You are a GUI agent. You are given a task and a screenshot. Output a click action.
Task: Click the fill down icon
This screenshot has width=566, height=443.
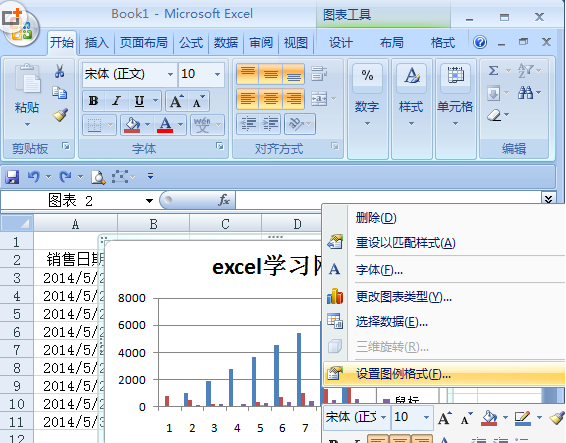(x=493, y=94)
